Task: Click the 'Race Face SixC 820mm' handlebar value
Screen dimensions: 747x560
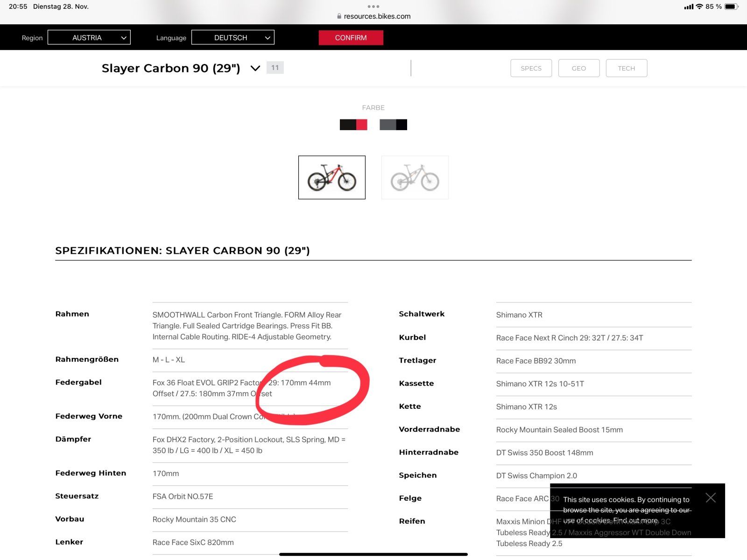Action: coord(193,542)
